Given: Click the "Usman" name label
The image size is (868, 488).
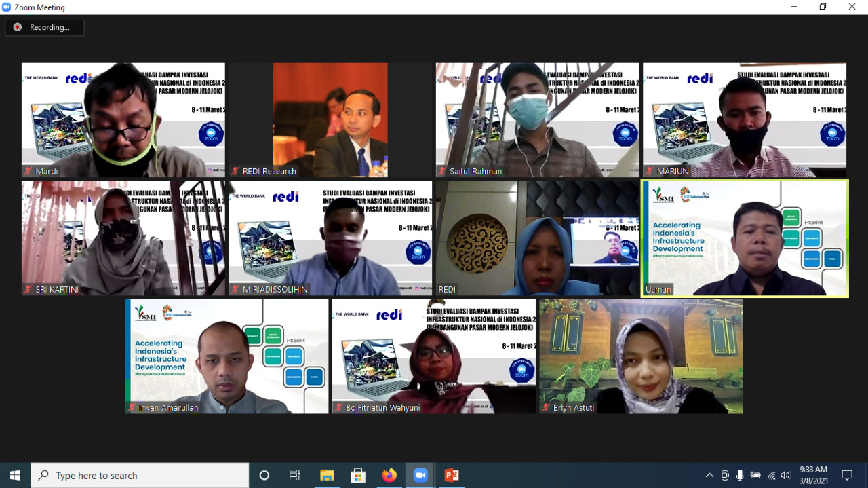Looking at the screenshot, I should [x=658, y=289].
